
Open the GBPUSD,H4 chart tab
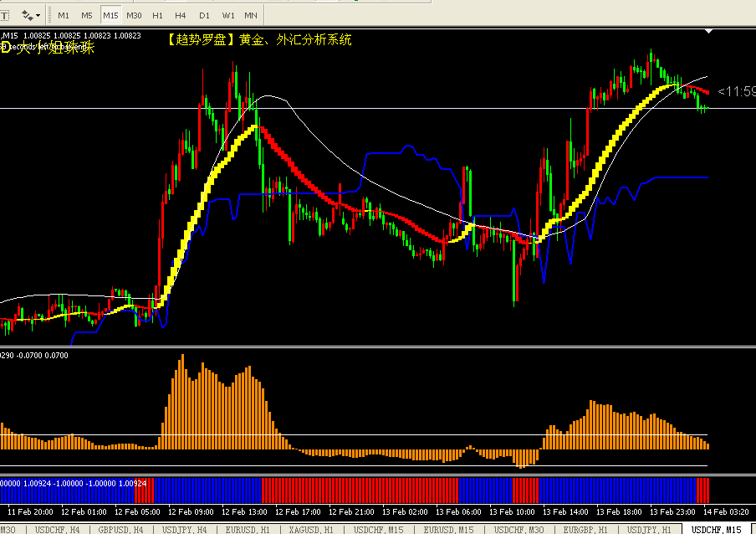point(120,530)
